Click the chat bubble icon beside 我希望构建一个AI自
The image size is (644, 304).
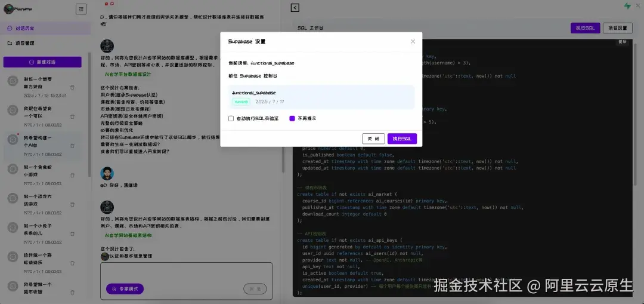[x=13, y=139]
